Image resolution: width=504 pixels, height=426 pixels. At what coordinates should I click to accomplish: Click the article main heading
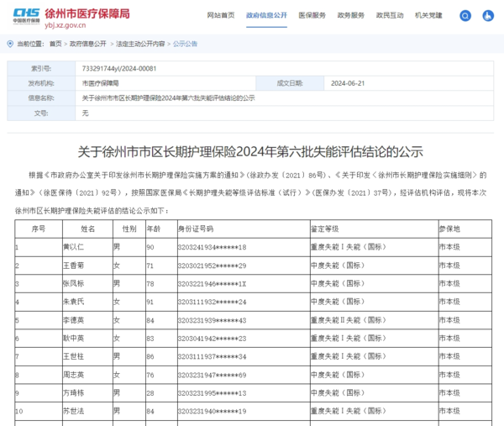click(x=250, y=152)
